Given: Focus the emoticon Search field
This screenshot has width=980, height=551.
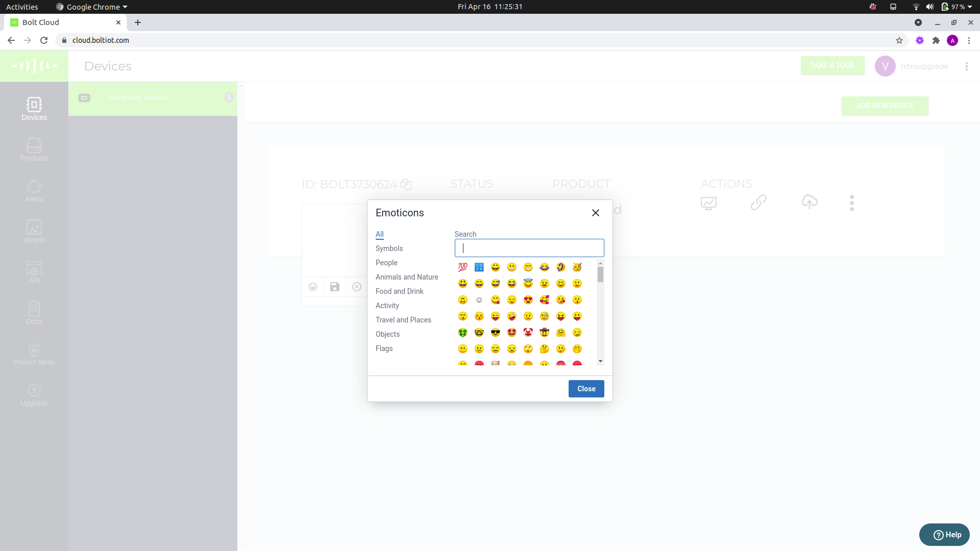Looking at the screenshot, I should tap(529, 248).
